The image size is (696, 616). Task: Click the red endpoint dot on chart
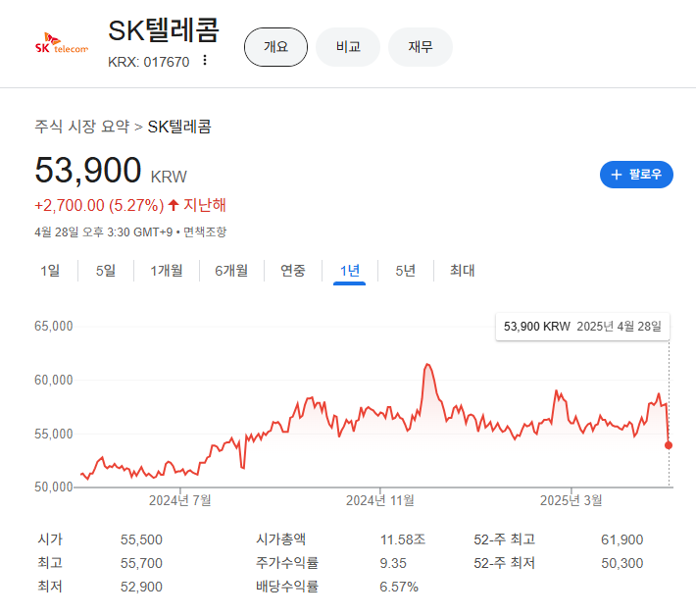(669, 445)
